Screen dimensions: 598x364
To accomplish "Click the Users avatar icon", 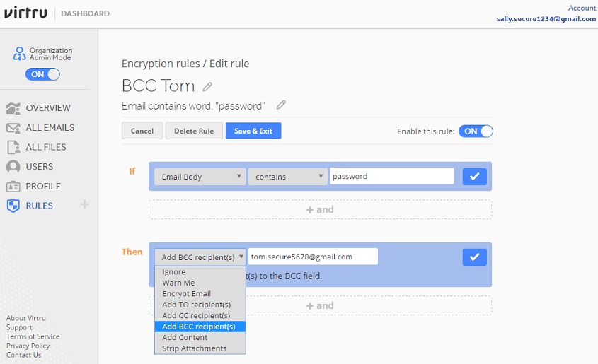I will coord(13,167).
